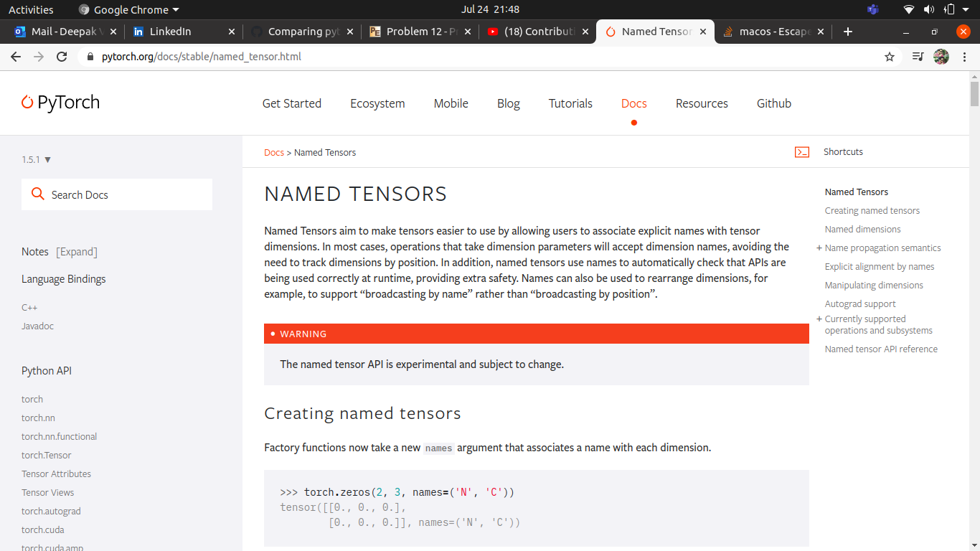Click the Shortcuts terminal icon
Viewport: 980px width, 551px height.
802,152
